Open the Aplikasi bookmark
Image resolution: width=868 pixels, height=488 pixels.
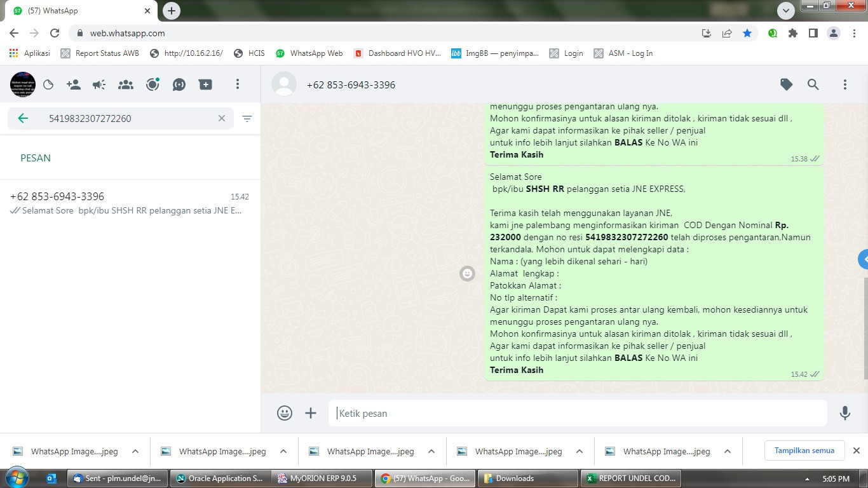click(x=30, y=53)
